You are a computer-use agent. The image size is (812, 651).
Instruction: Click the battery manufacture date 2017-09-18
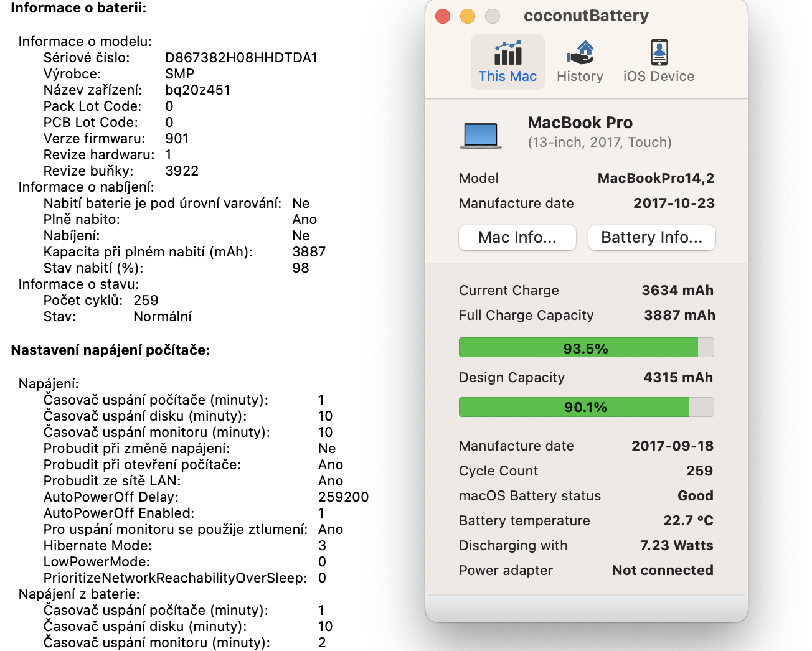[x=673, y=446]
